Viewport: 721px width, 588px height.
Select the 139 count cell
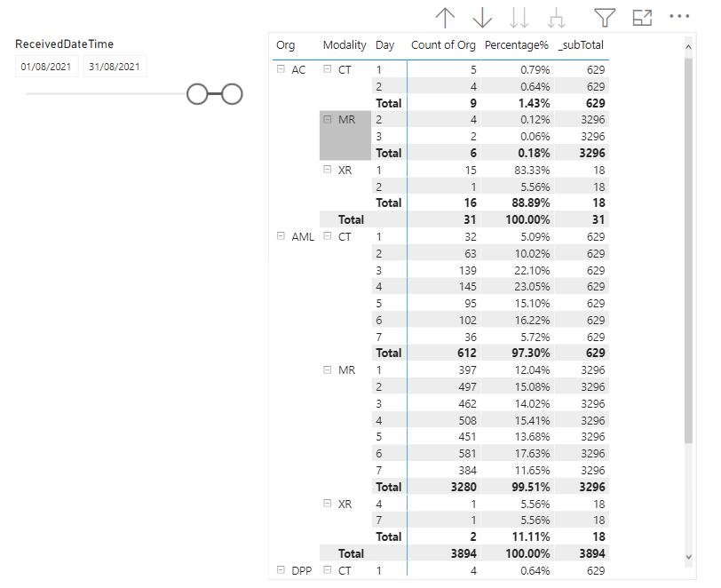(x=444, y=271)
